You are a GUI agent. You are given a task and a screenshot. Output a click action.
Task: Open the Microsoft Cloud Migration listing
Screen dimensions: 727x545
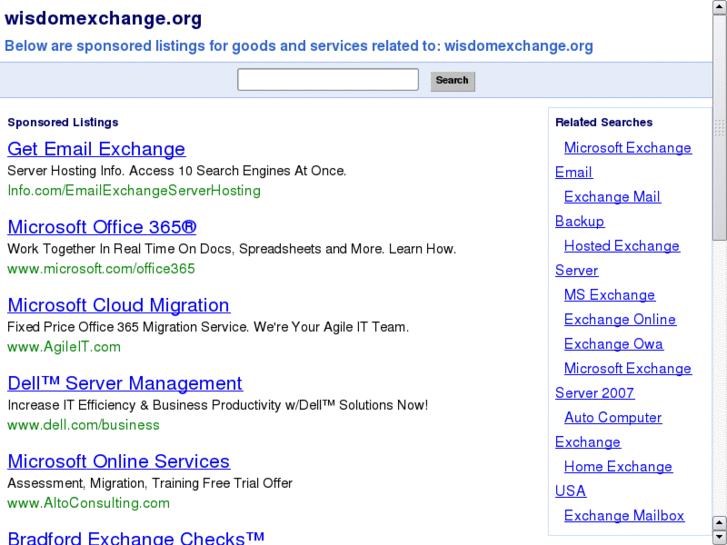(x=119, y=305)
